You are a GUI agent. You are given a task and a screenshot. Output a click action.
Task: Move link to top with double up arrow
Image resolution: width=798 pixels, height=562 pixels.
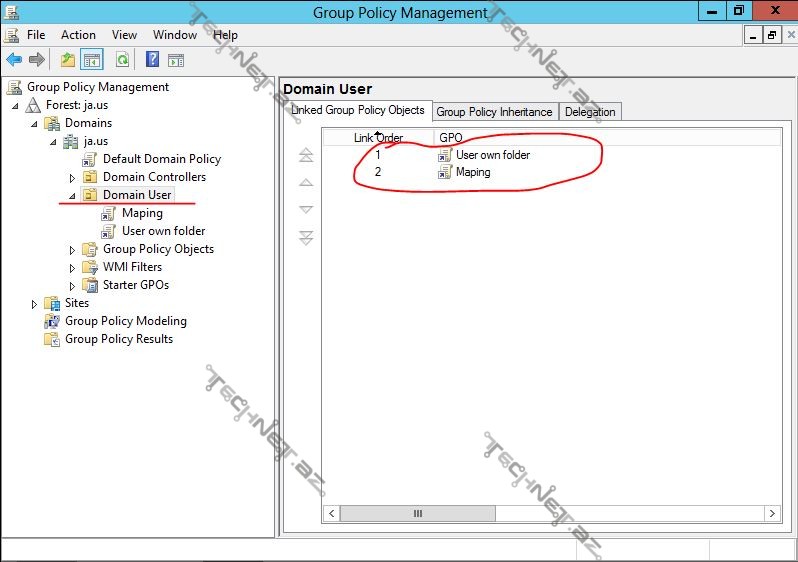306,155
